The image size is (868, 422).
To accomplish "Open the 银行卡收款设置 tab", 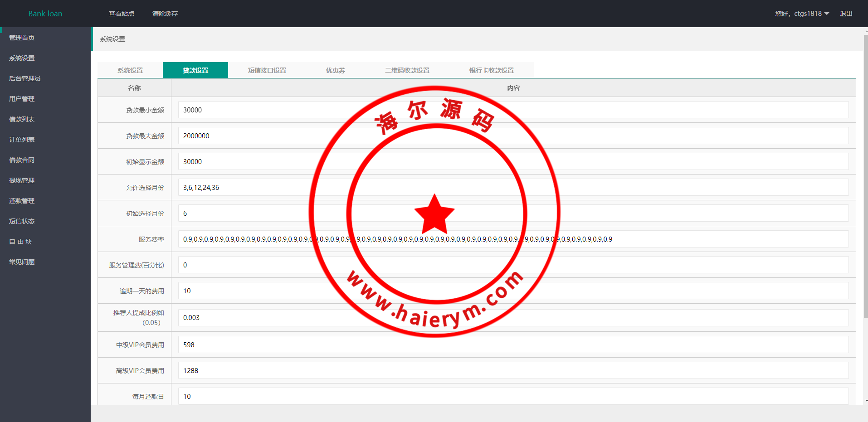I will [x=492, y=70].
